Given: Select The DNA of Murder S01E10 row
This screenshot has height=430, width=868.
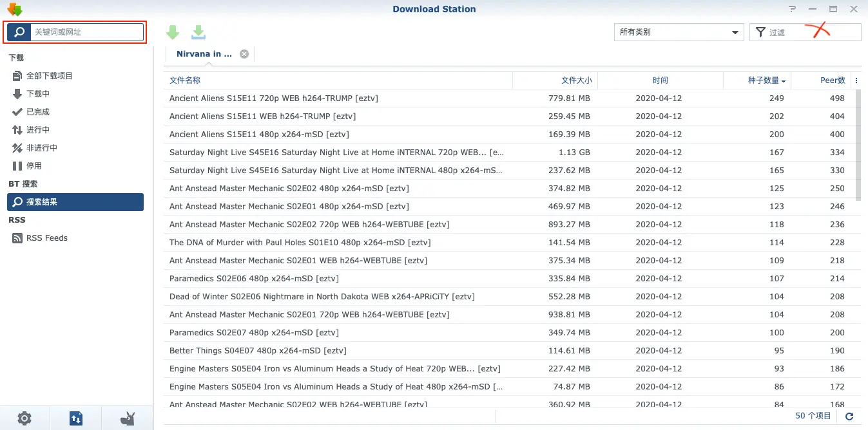Looking at the screenshot, I should (x=509, y=243).
